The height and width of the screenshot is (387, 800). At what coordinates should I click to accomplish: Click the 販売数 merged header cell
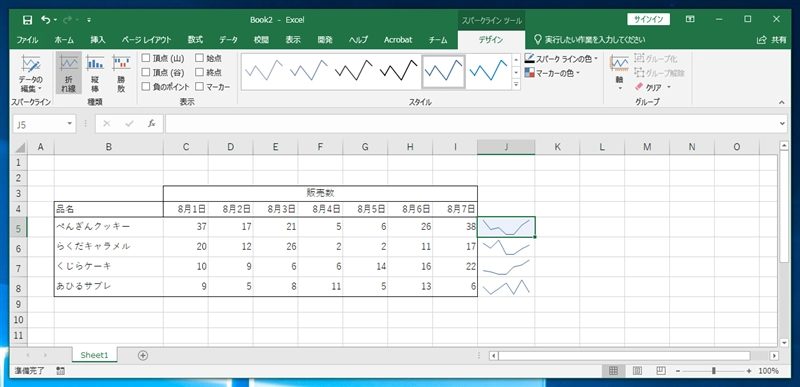coord(320,193)
